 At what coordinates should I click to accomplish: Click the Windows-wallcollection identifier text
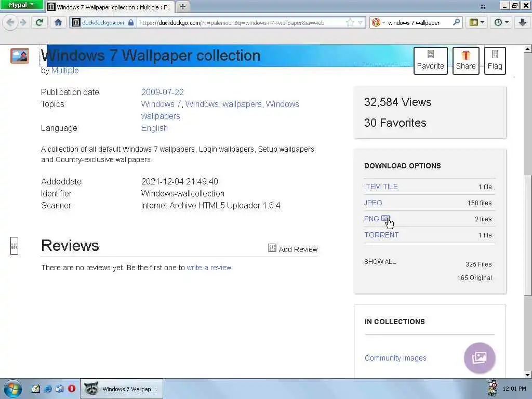click(182, 194)
